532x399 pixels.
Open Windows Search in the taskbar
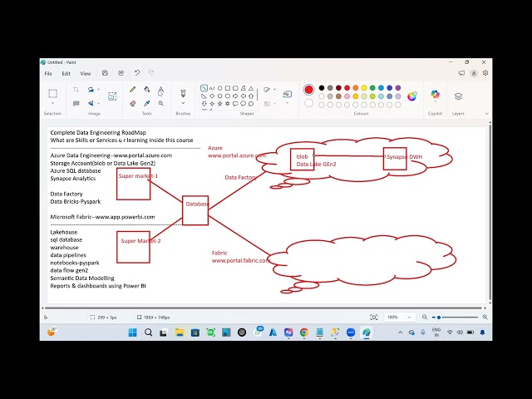pos(148,332)
